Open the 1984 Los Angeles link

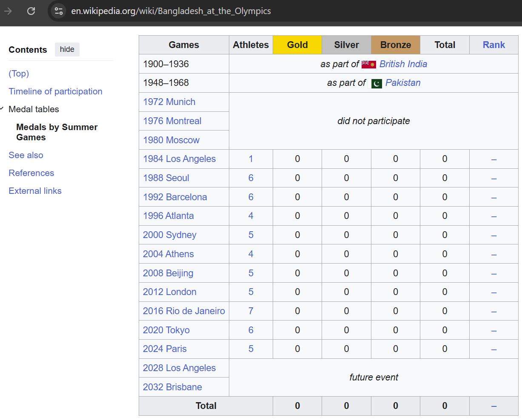click(x=179, y=159)
